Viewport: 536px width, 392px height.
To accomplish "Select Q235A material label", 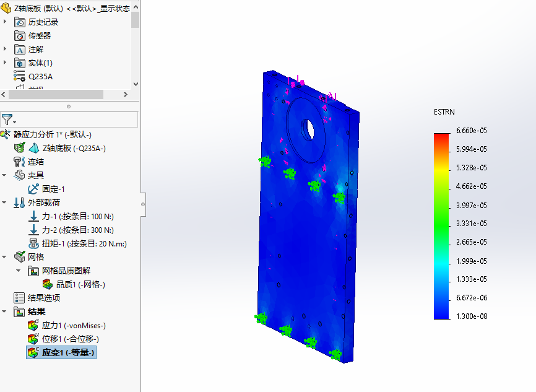I will pos(40,77).
